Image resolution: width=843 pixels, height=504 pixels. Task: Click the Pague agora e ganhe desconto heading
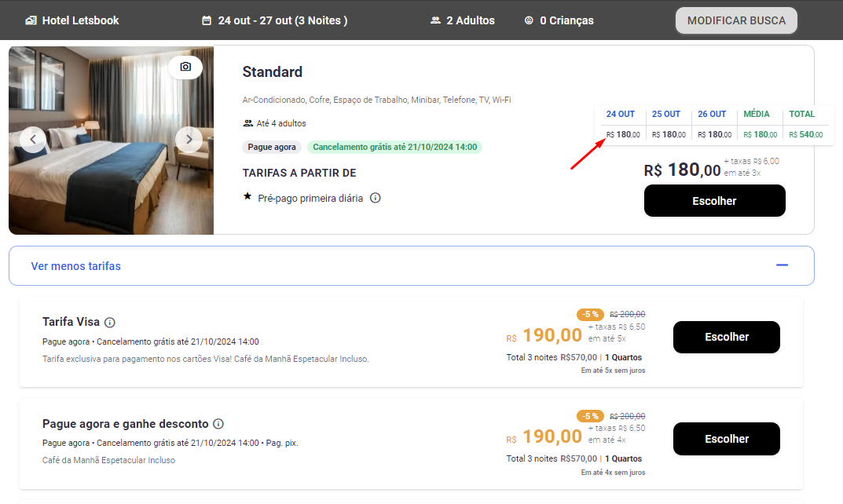coord(125,424)
